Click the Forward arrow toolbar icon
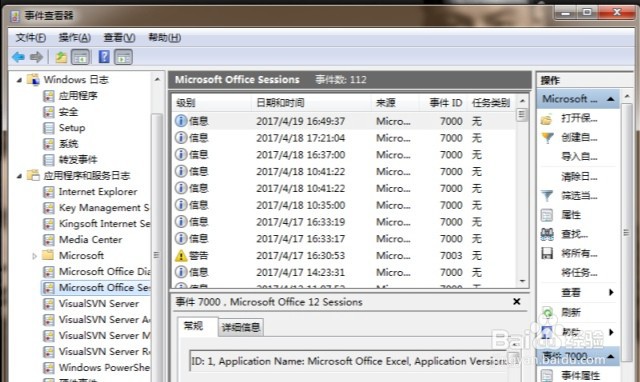Viewport: 640px width, 382px height. pos(36,57)
